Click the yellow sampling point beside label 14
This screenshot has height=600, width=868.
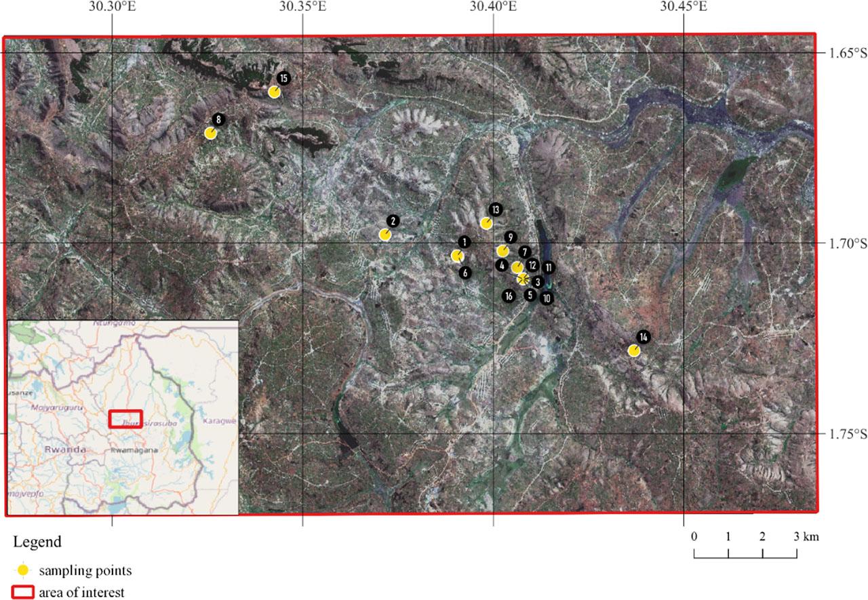point(633,351)
